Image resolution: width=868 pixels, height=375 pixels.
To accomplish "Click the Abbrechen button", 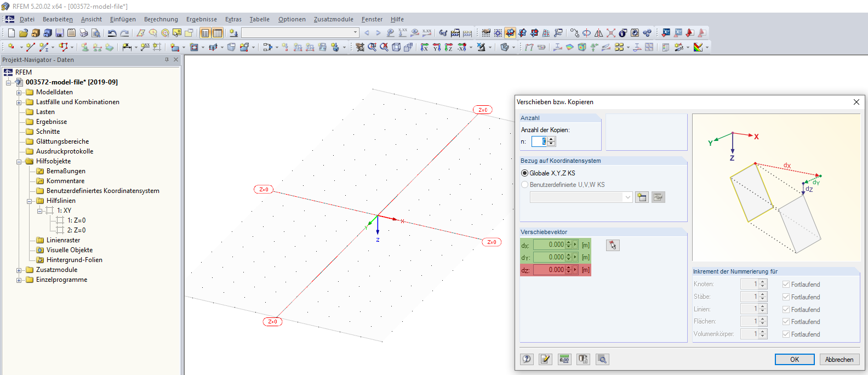I will tap(840, 360).
